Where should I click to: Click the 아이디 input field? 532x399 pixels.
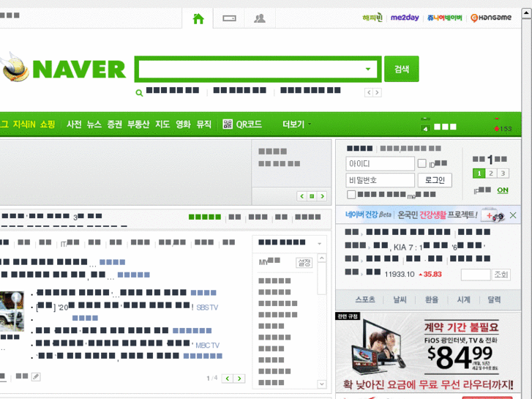coord(380,164)
